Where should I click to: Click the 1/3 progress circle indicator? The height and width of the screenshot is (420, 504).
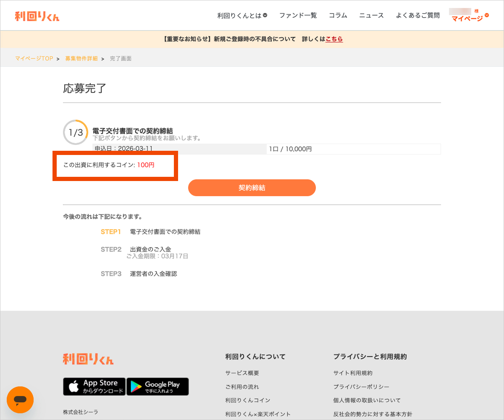76,133
